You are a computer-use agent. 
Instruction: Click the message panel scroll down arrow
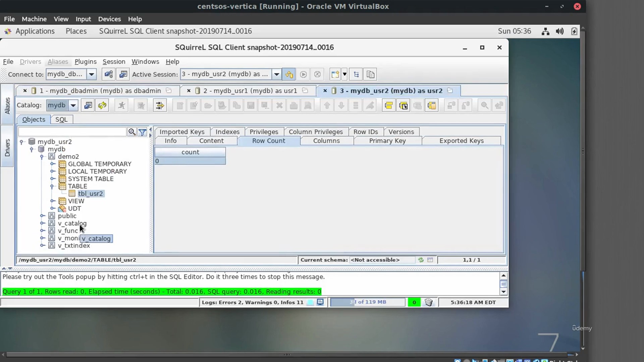pos(503,292)
